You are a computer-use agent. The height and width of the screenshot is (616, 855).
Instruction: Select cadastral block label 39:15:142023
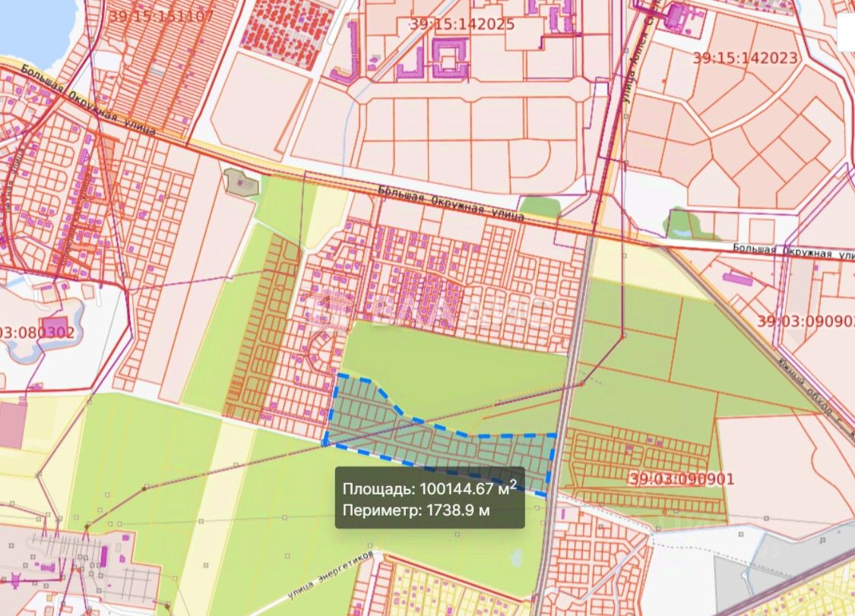click(746, 58)
